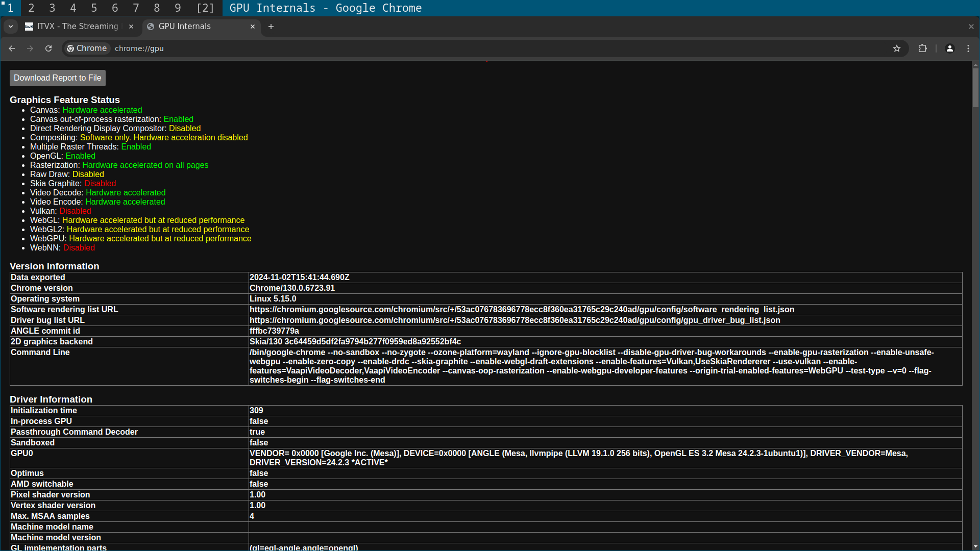Click the page vertical scrollbar thumb
Screen dimensions: 980x551
click(x=975, y=87)
